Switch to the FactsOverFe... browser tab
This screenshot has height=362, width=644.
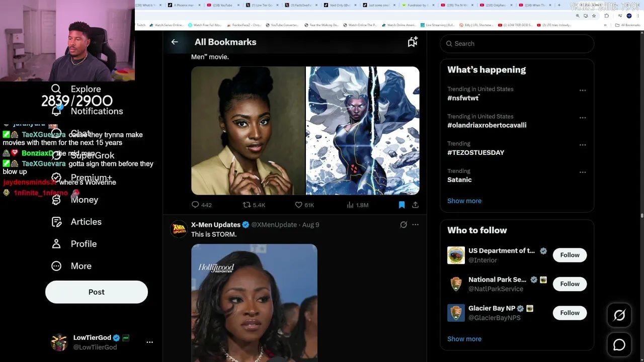(301, 5)
